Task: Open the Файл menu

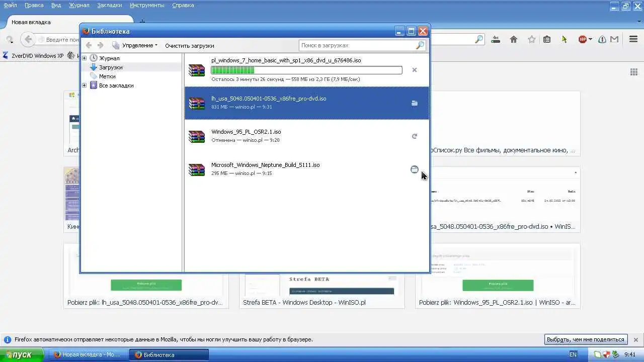Action: 10,5
